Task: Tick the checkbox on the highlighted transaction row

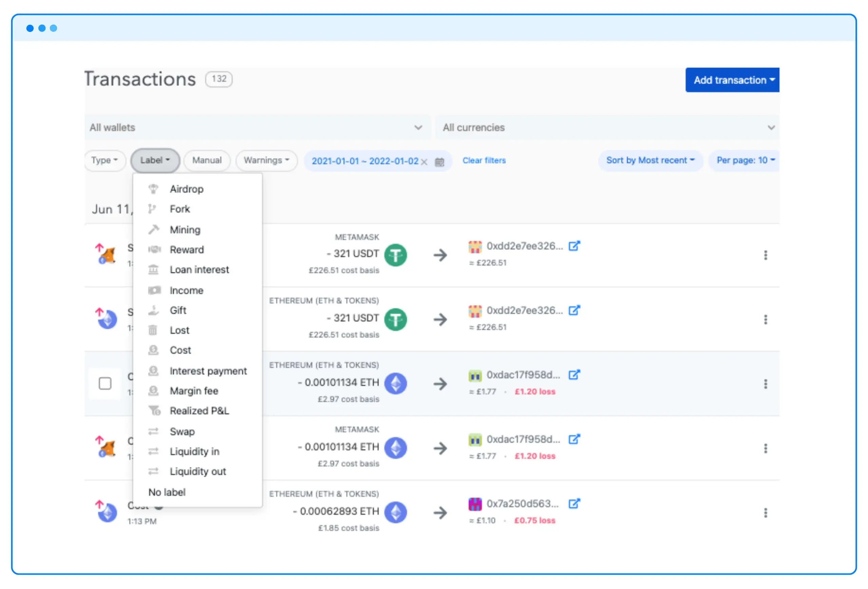Action: coord(105,383)
